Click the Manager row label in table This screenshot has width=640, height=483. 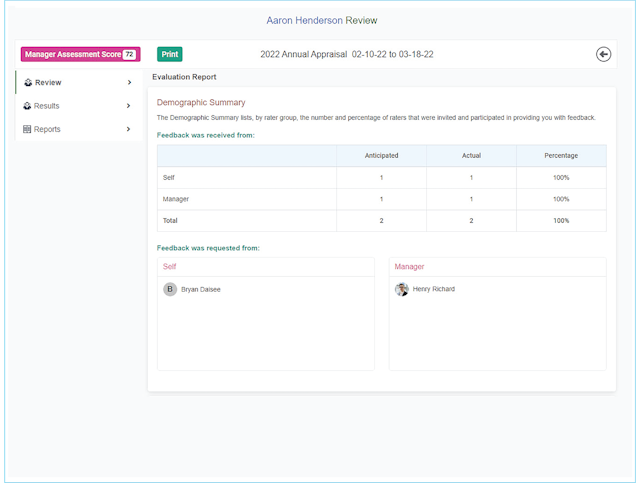click(x=176, y=199)
